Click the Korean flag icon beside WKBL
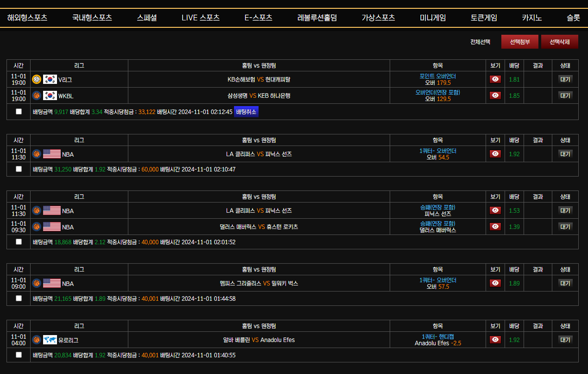The image size is (588, 374). click(x=50, y=95)
